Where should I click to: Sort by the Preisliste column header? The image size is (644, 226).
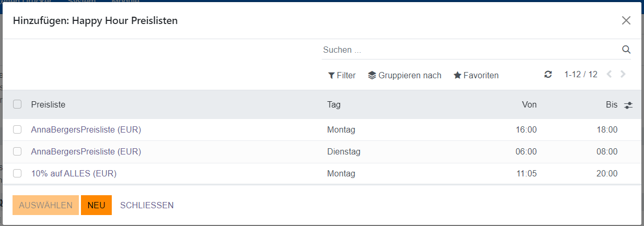coord(48,104)
